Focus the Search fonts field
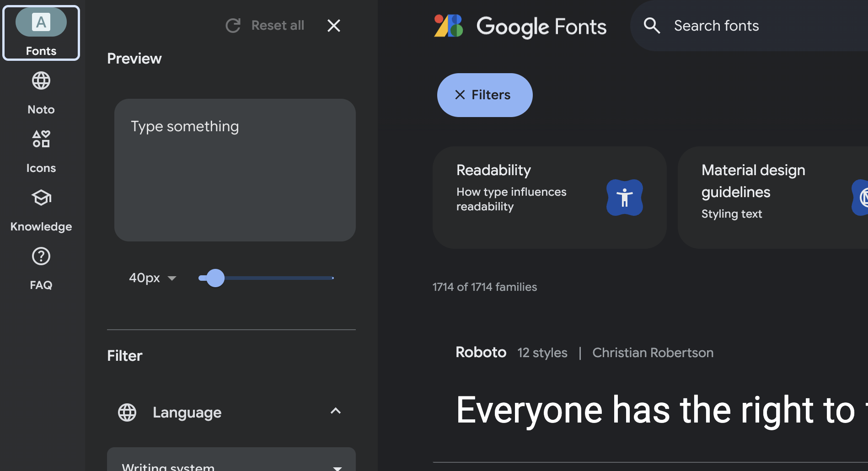 pos(750,26)
